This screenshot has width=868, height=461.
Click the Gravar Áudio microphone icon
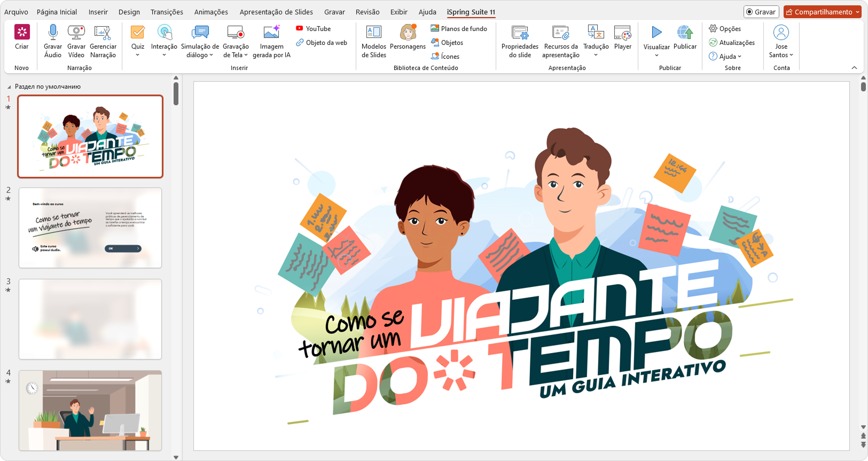[52, 33]
